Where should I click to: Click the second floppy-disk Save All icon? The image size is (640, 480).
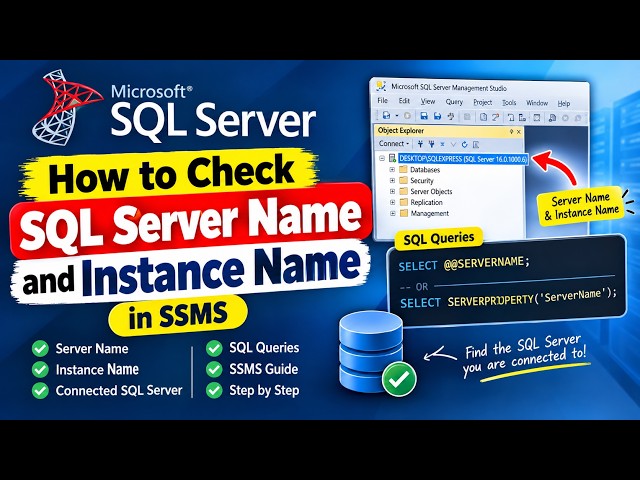[x=437, y=116]
